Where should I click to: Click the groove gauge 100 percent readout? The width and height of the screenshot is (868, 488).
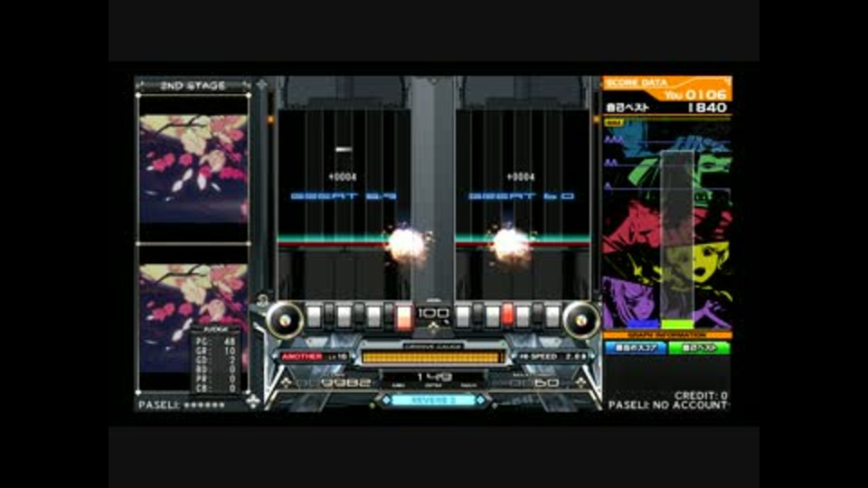[x=433, y=314]
